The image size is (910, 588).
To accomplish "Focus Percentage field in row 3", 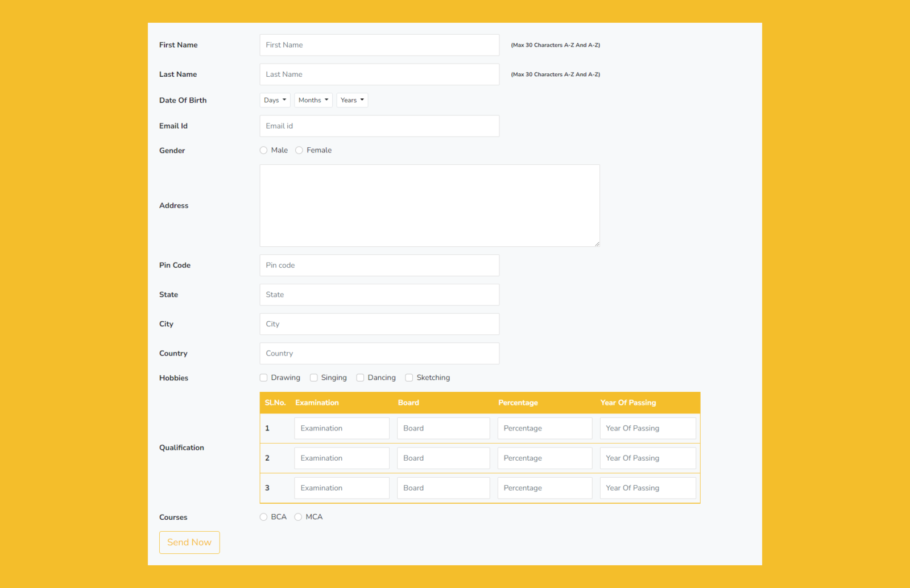I will [x=545, y=488].
